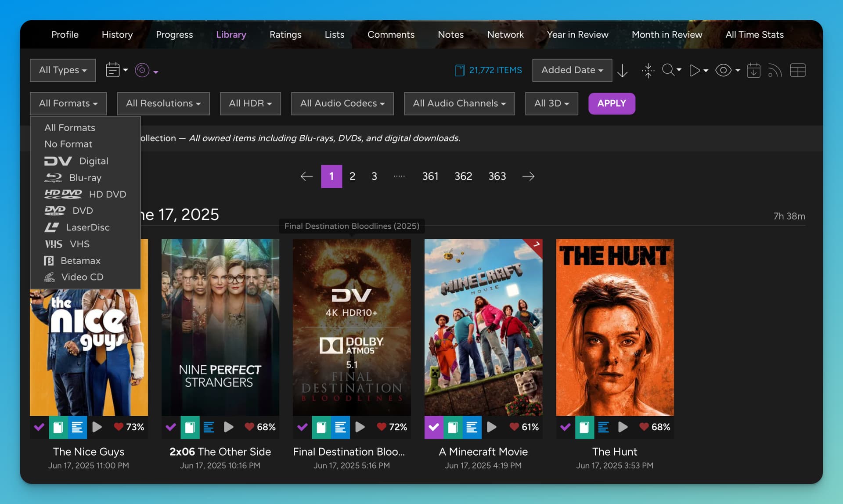Screen dimensions: 843x504
Task: Play button under A Minecraft Movie
Action: [x=492, y=427]
